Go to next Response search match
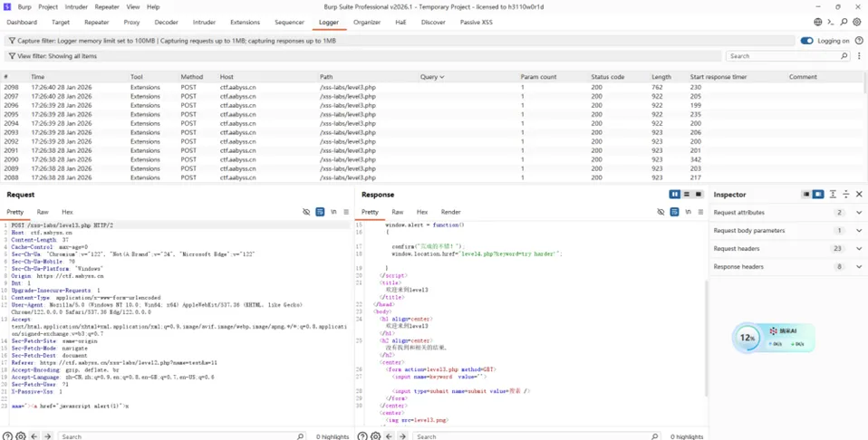The height and width of the screenshot is (440, 868). [x=402, y=436]
